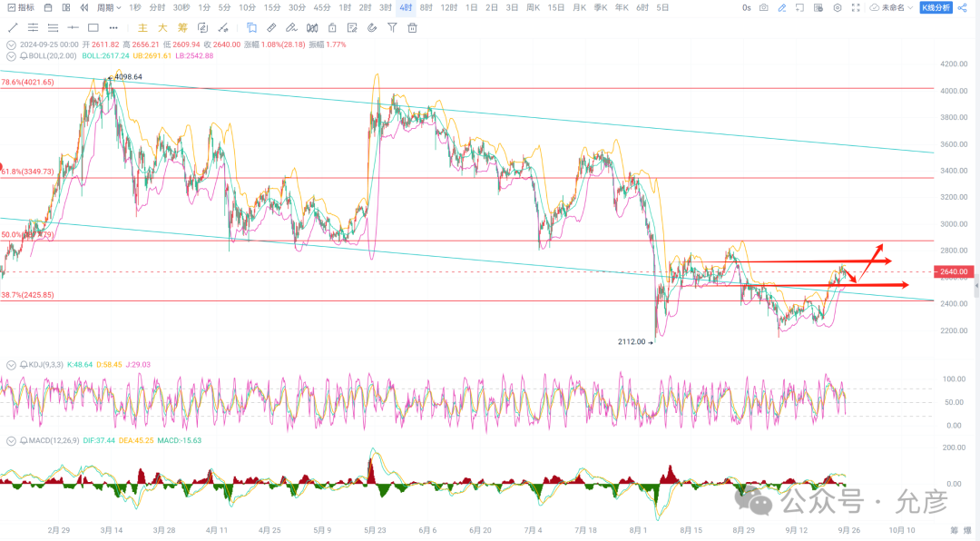
Task: Click the K线分析 button
Action: pyautogui.click(x=936, y=7)
